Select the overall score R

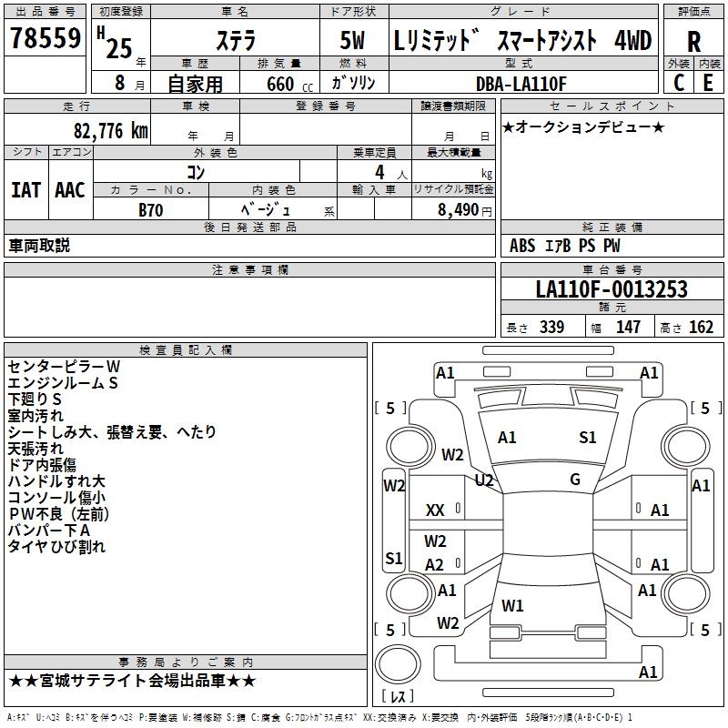tap(693, 42)
